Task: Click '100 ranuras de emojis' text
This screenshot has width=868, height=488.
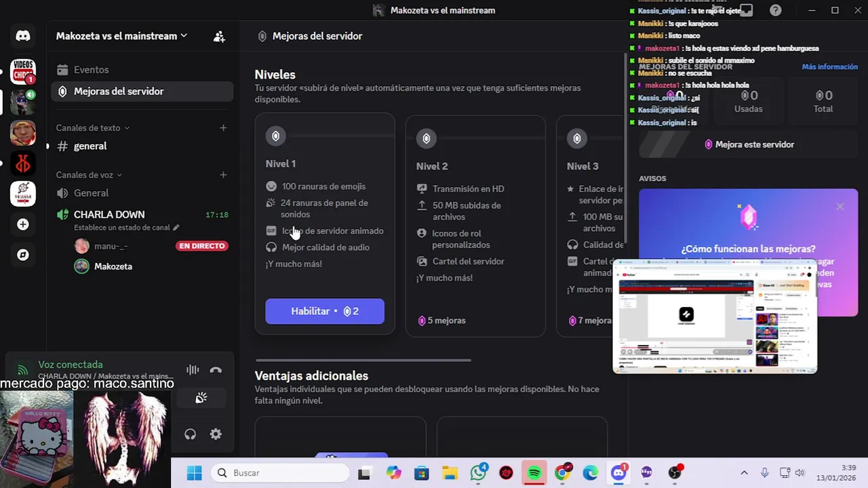Action: [323, 186]
